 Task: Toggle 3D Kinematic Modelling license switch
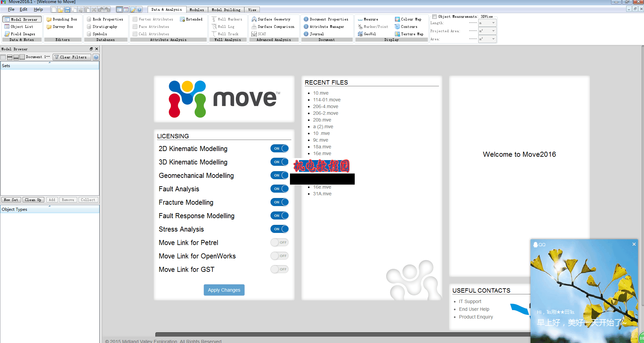coord(280,162)
